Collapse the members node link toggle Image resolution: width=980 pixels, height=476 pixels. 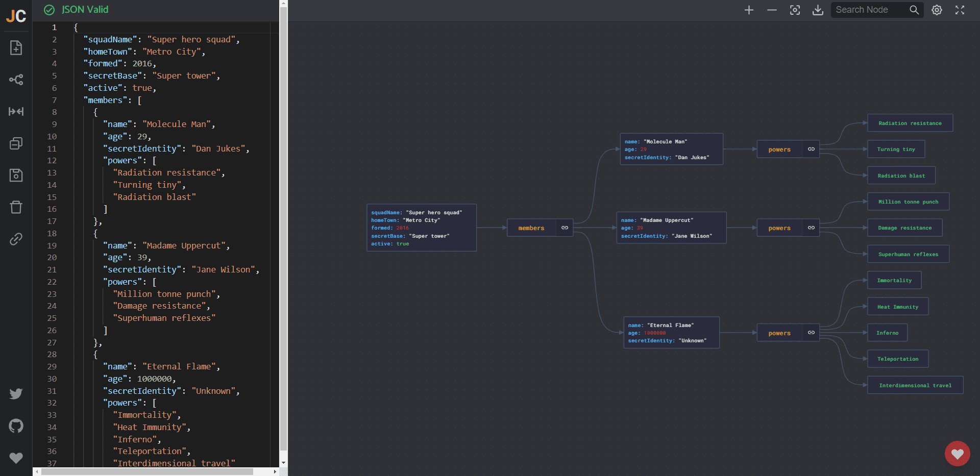[x=565, y=228]
